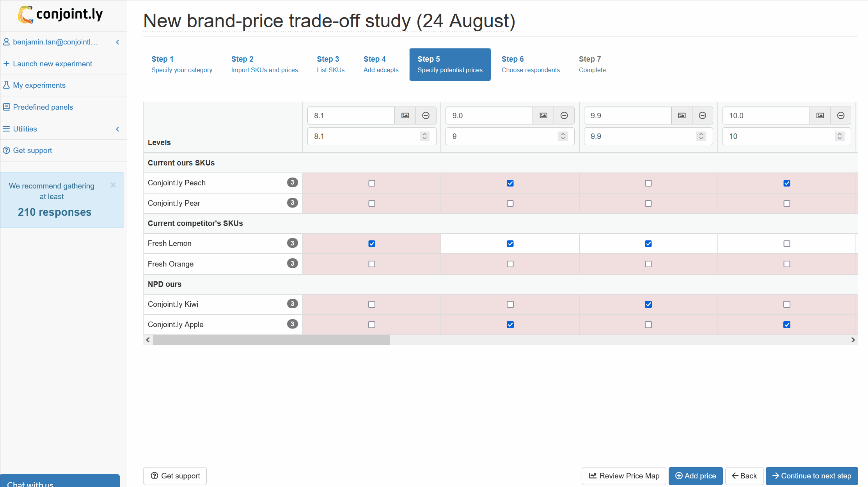The width and height of the screenshot is (868, 487).
Task: Click the horizontal scrollbar thumb of table
Action: [x=272, y=340]
